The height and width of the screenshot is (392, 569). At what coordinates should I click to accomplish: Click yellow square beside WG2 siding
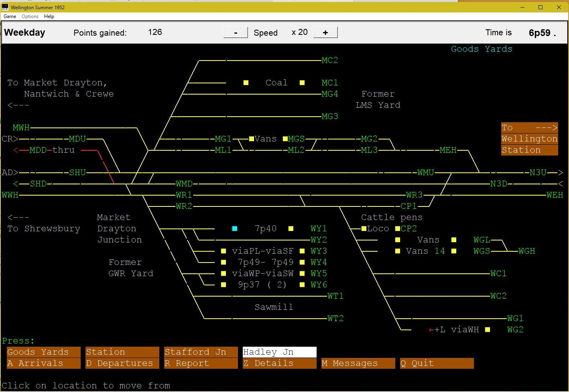pos(488,329)
